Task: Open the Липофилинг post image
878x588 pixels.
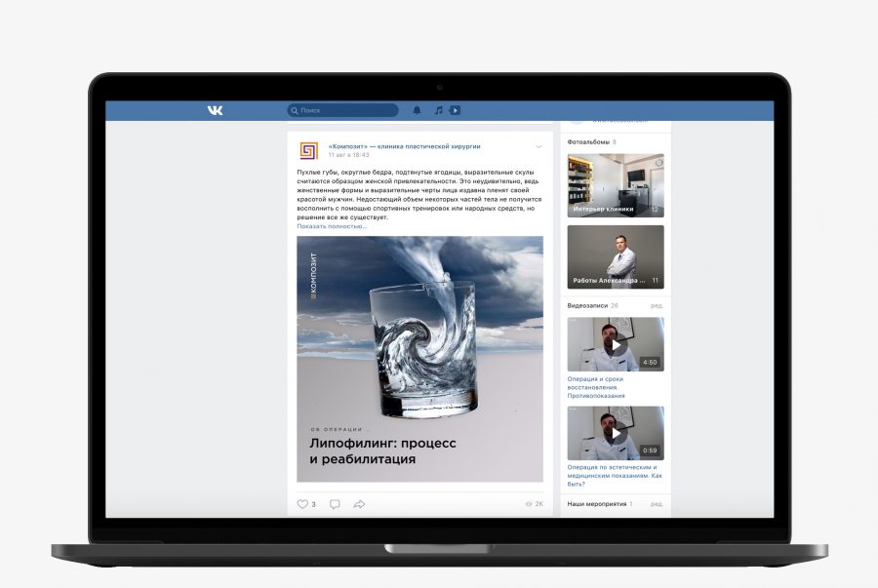Action: point(419,359)
